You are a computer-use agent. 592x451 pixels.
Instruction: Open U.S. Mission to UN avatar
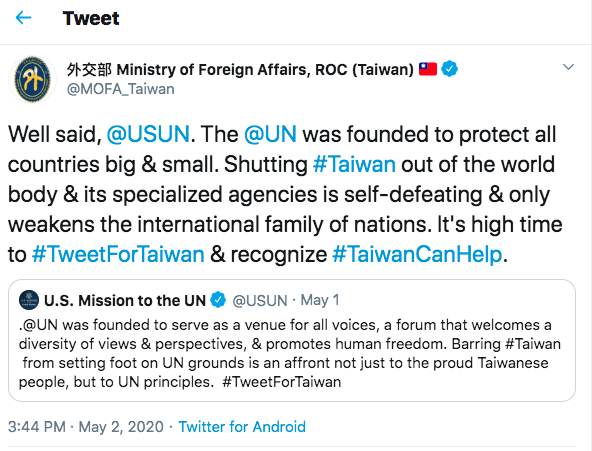point(29,300)
